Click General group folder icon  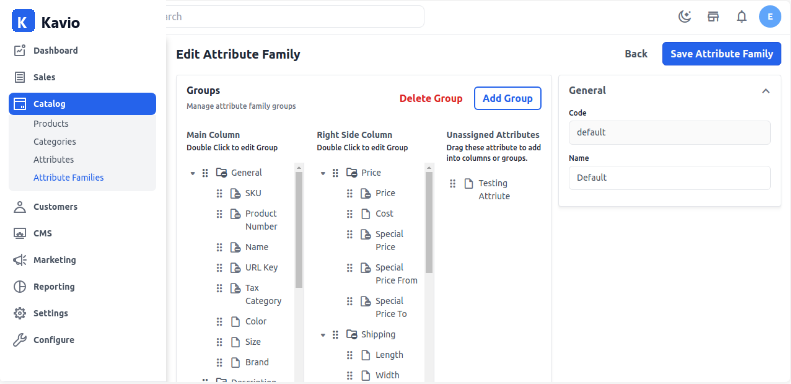point(221,173)
